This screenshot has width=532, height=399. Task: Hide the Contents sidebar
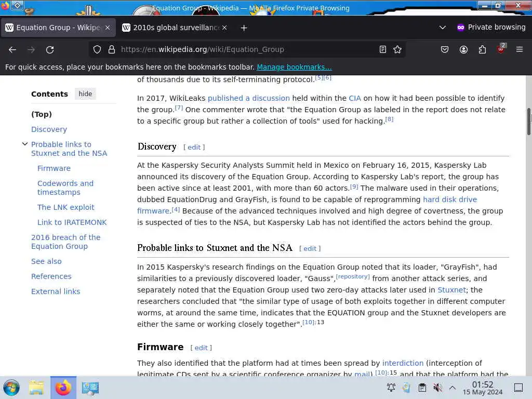(85, 94)
